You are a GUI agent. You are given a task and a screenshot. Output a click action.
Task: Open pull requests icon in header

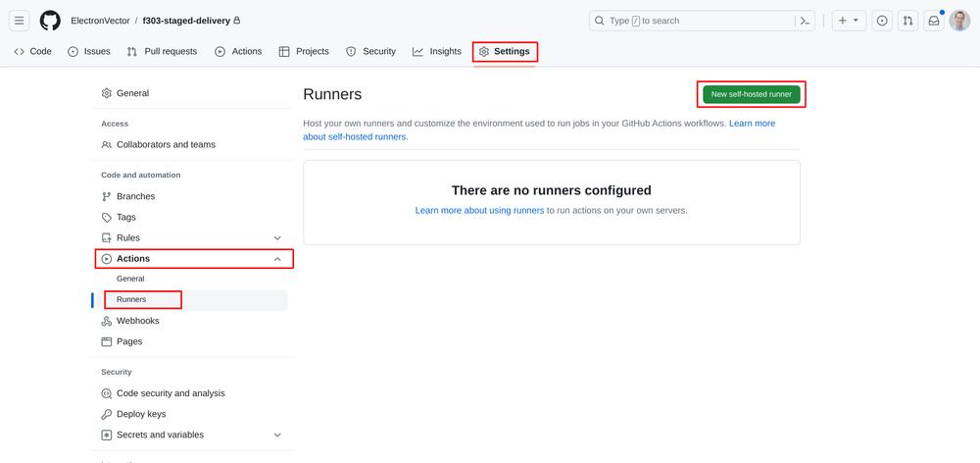[907, 21]
